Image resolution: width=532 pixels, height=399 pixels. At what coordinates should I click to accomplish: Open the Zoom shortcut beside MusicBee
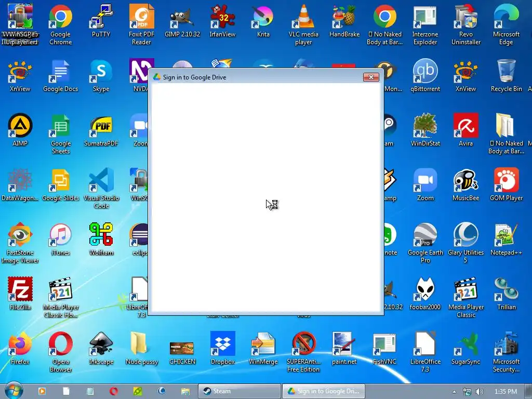click(x=425, y=184)
